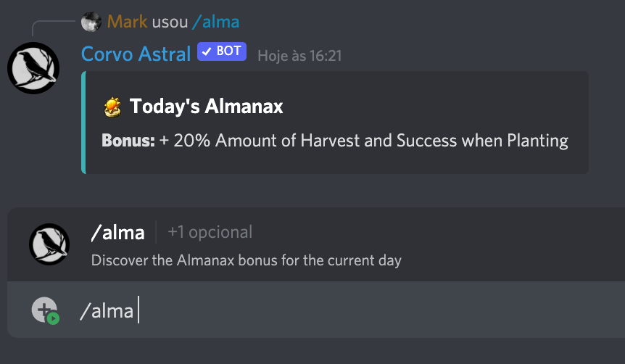Open the Corvo Astral bot avatar
The height and width of the screenshot is (364, 625).
pyautogui.click(x=33, y=67)
